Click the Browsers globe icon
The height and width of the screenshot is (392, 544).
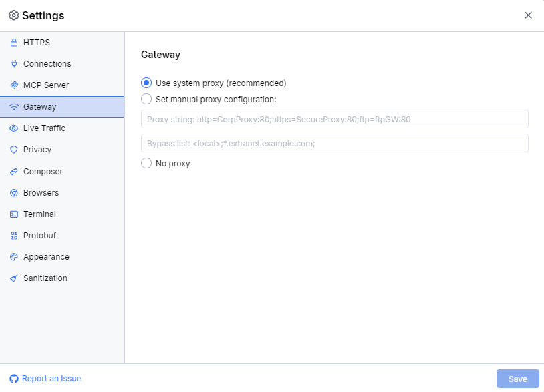13,192
